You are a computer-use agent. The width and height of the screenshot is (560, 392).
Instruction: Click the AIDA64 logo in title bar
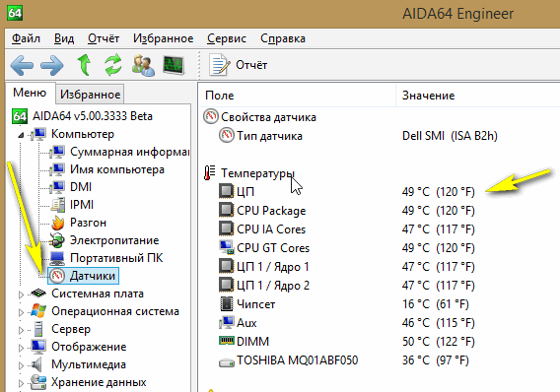(x=15, y=13)
